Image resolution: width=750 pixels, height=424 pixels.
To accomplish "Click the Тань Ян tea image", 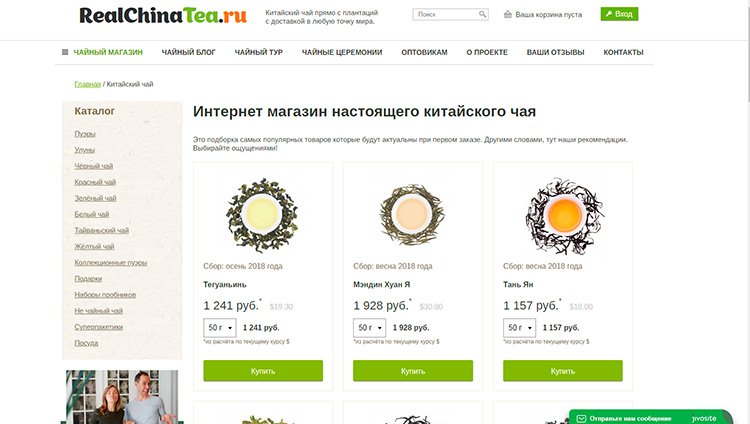I will 562,216.
